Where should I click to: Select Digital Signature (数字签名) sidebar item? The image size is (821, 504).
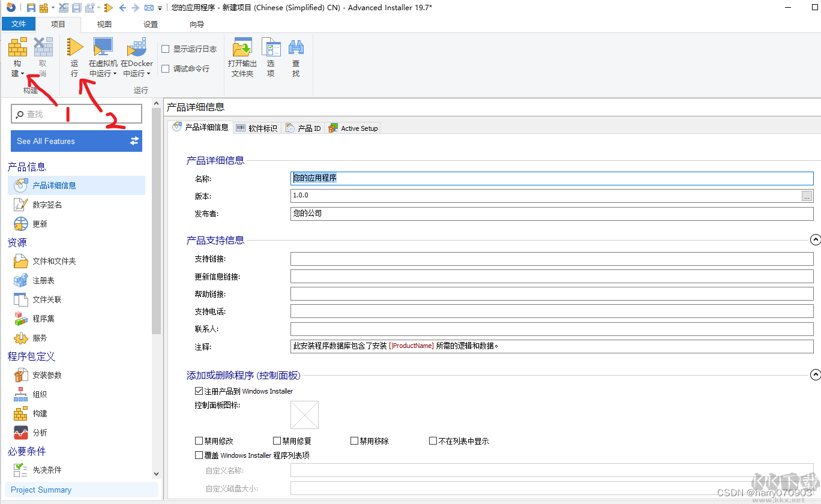pos(47,205)
